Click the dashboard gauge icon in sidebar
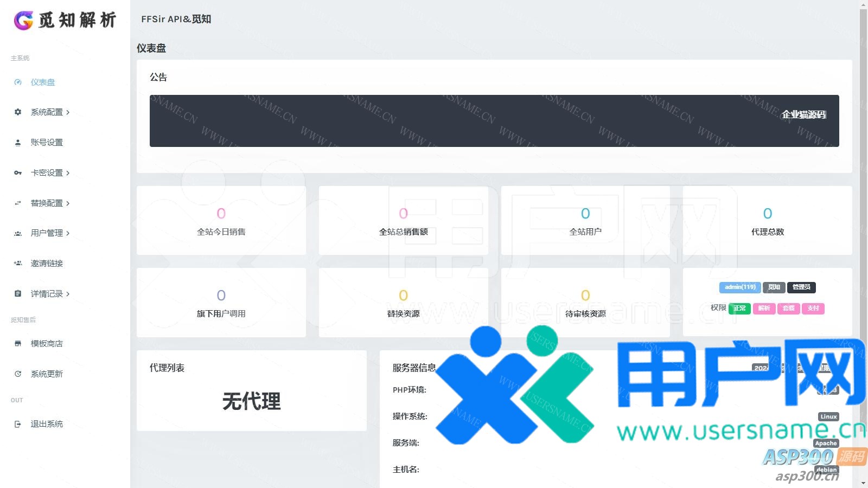The image size is (868, 488). point(18,82)
